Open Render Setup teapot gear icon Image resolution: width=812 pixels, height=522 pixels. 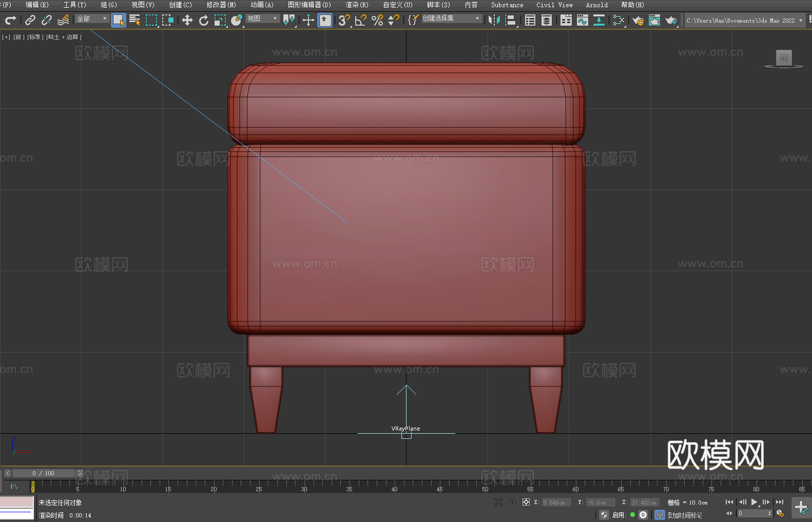pyautogui.click(x=638, y=20)
